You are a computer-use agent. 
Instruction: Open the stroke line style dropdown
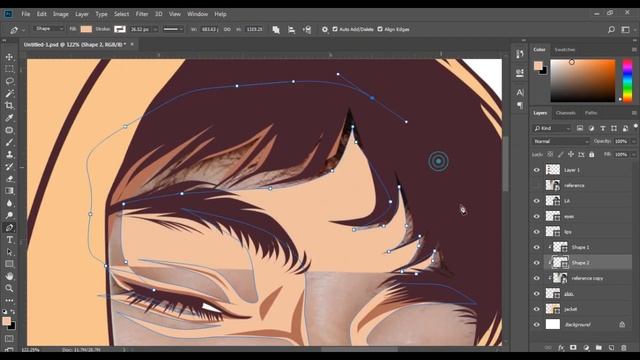tap(173, 29)
